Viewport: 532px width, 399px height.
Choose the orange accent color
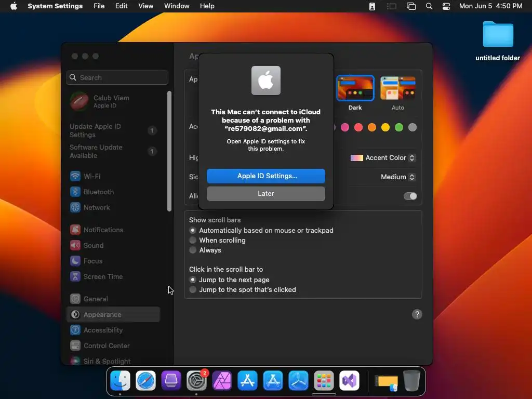tap(372, 127)
